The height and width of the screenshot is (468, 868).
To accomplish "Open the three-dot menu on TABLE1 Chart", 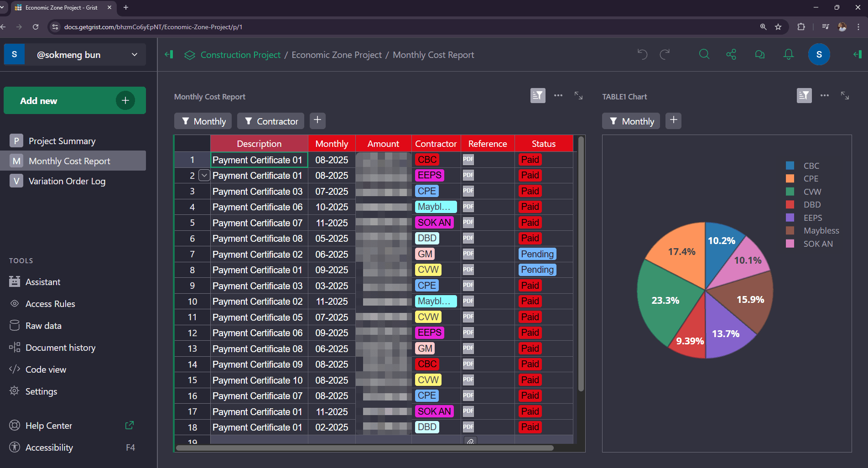I will point(824,96).
